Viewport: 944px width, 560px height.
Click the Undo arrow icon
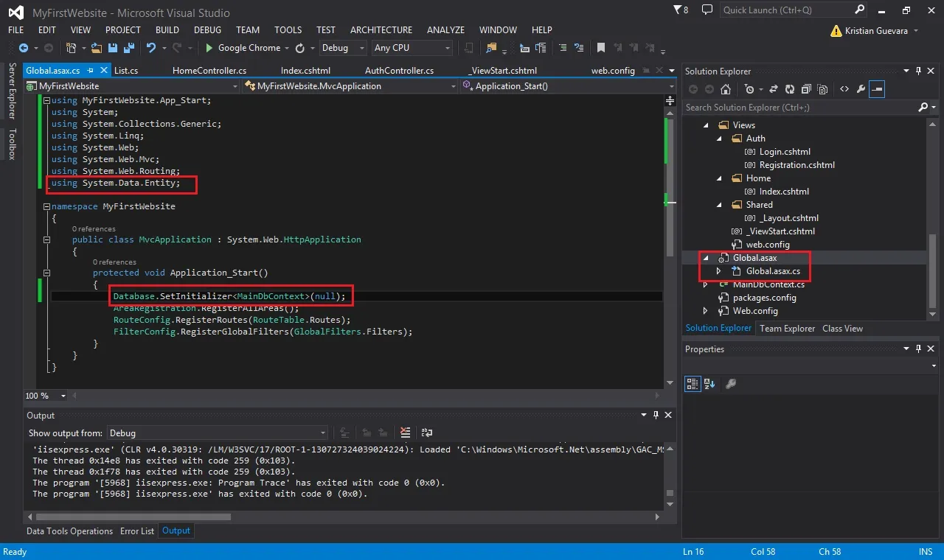(x=150, y=48)
